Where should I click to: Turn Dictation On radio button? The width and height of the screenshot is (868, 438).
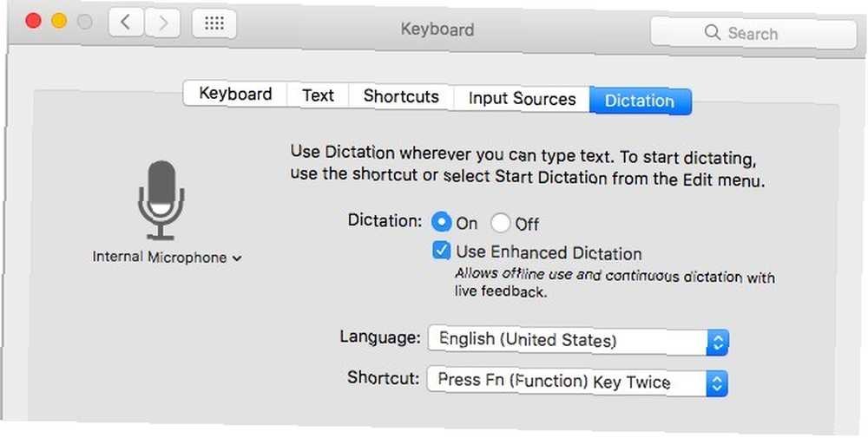tap(441, 222)
